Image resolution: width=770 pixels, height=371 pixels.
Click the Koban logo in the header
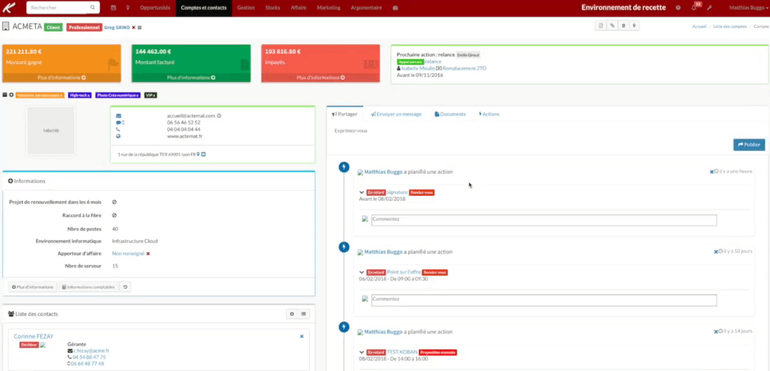tap(9, 8)
